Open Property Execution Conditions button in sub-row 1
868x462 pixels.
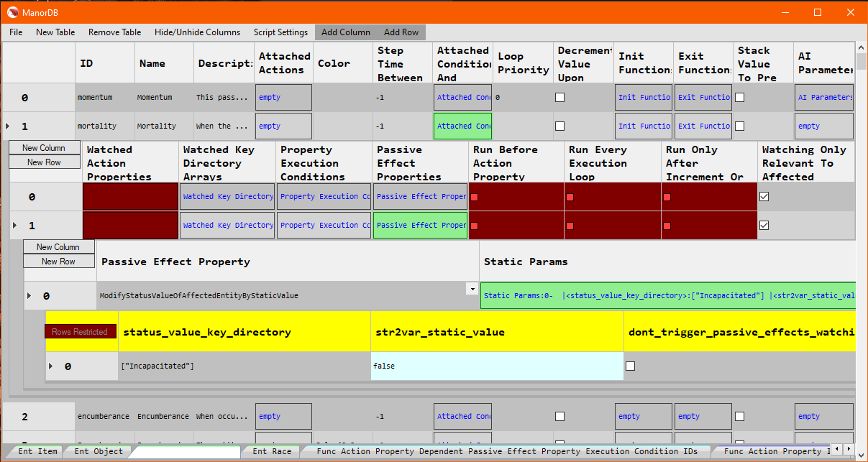tap(324, 225)
